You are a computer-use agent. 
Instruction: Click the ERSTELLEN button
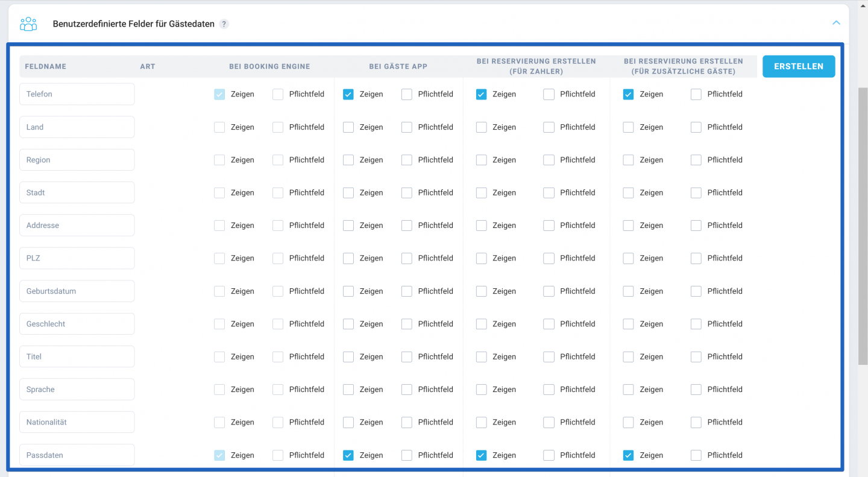[x=799, y=66]
